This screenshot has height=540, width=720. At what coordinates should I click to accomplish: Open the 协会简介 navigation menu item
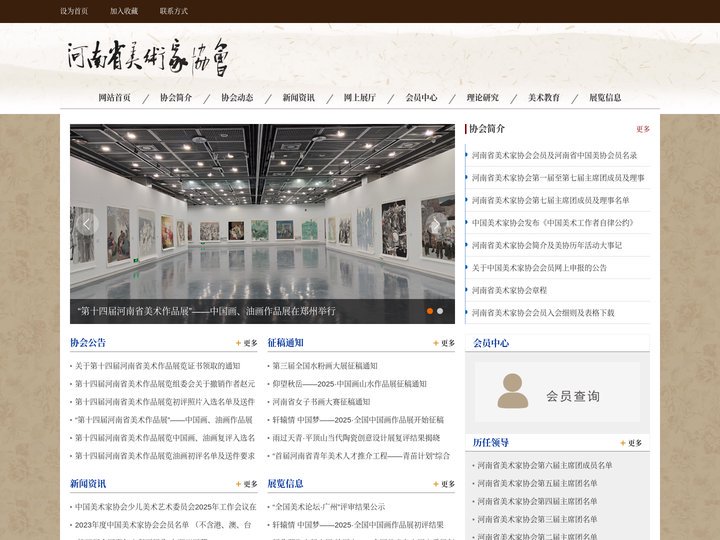coord(176,97)
